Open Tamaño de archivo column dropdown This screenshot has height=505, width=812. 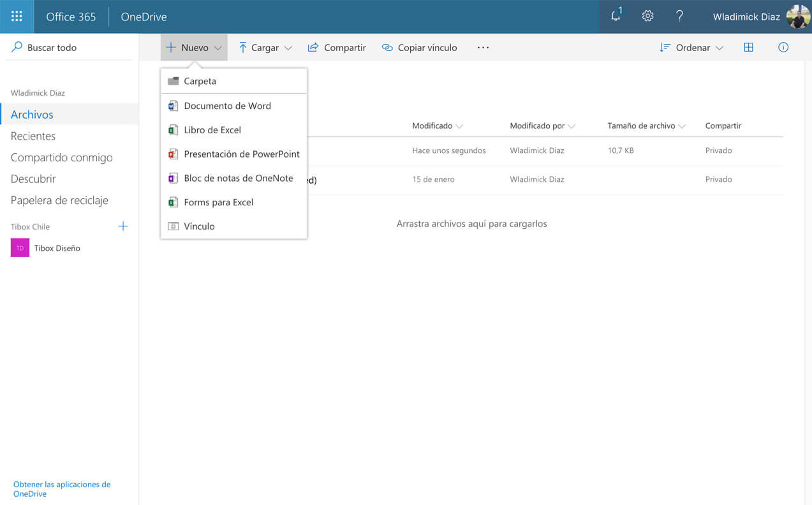(682, 126)
